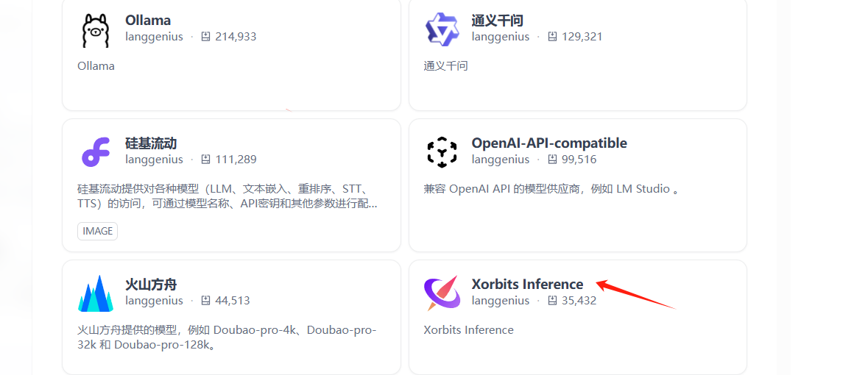The height and width of the screenshot is (375, 868).
Task: Click the LM Studio description text
Action: pos(551,189)
